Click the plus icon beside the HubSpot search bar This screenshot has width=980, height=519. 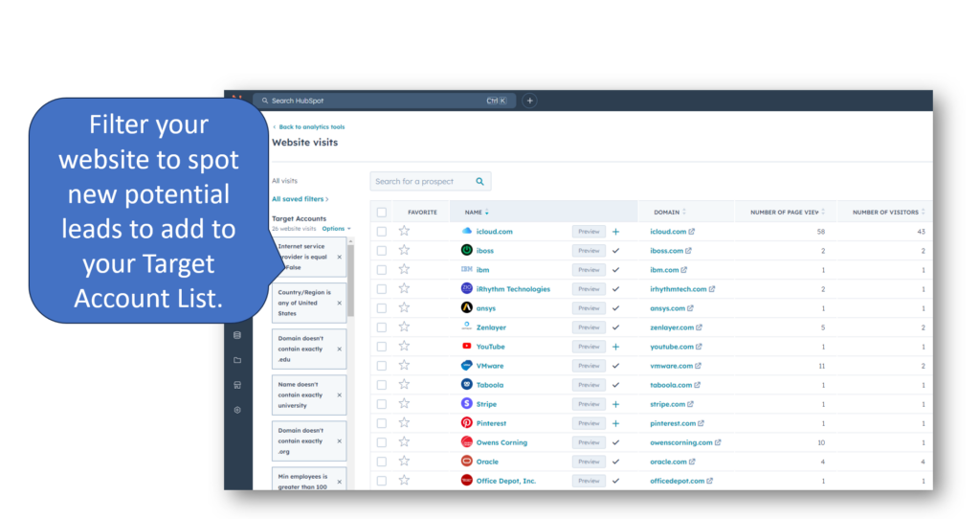coord(529,101)
